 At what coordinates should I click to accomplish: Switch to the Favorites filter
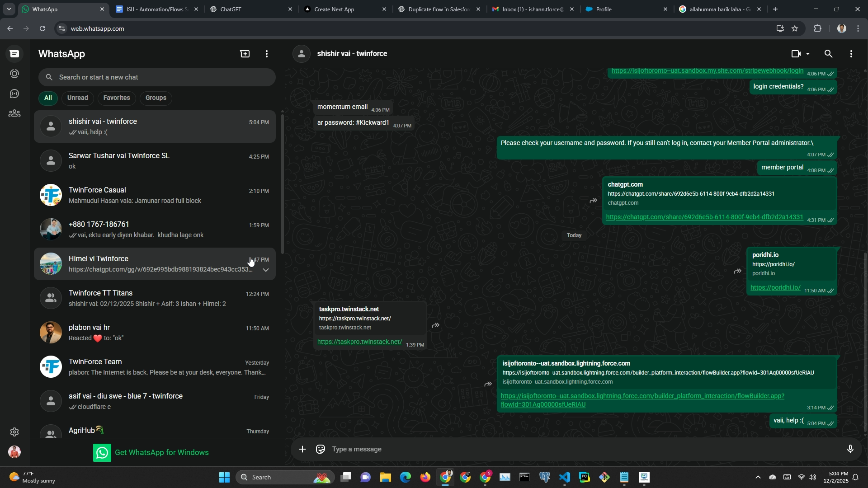116,98
